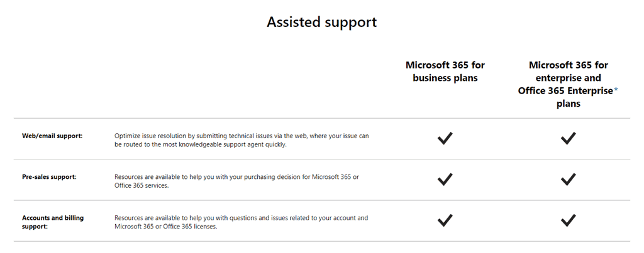Image resolution: width=644 pixels, height=253 pixels.
Task: Click the business plans checkmark for Pre-sales support
Action: click(445, 180)
